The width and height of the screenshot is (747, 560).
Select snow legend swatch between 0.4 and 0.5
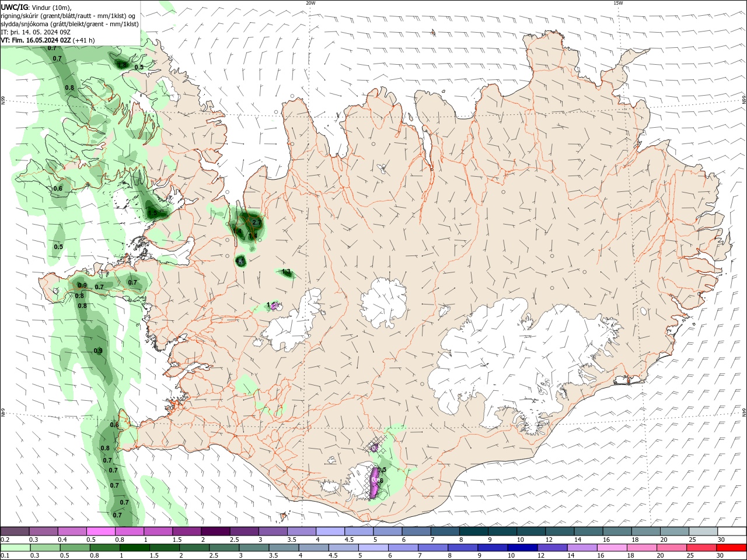pos(72,531)
